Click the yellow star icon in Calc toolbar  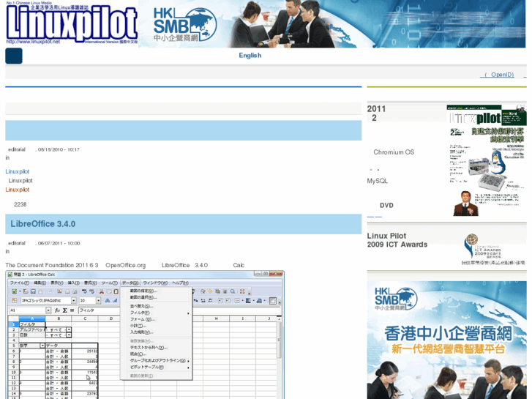(210, 291)
